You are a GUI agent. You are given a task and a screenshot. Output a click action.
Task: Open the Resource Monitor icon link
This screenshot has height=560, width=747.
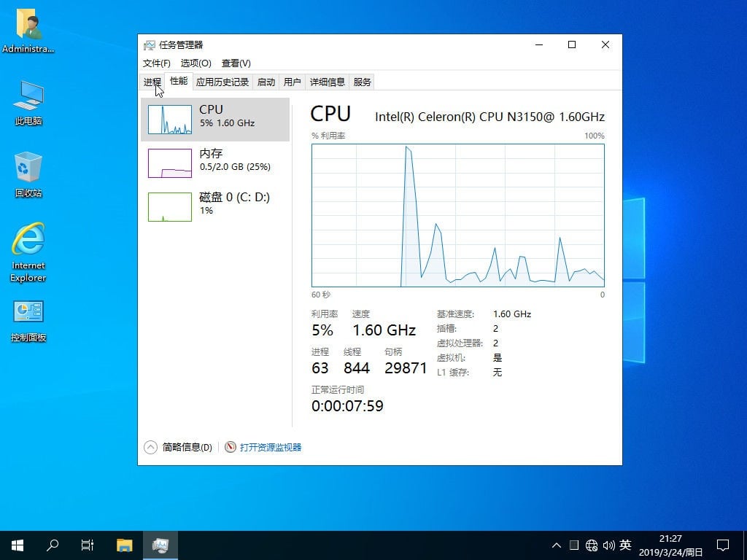(x=231, y=447)
